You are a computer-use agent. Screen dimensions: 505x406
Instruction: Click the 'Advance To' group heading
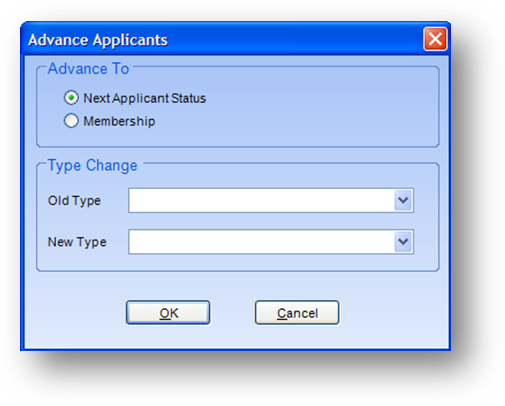point(88,69)
